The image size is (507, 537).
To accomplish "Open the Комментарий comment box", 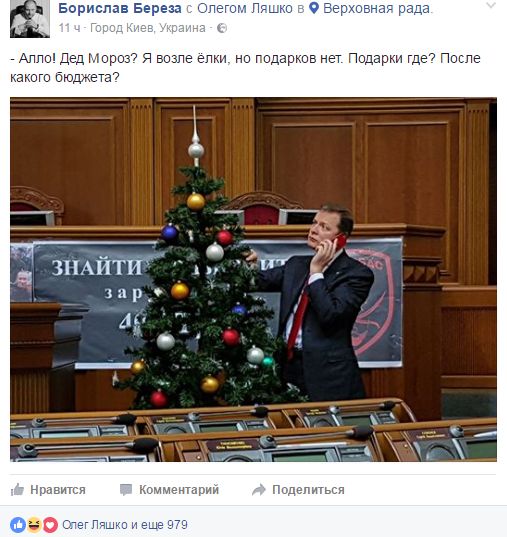I will (169, 490).
